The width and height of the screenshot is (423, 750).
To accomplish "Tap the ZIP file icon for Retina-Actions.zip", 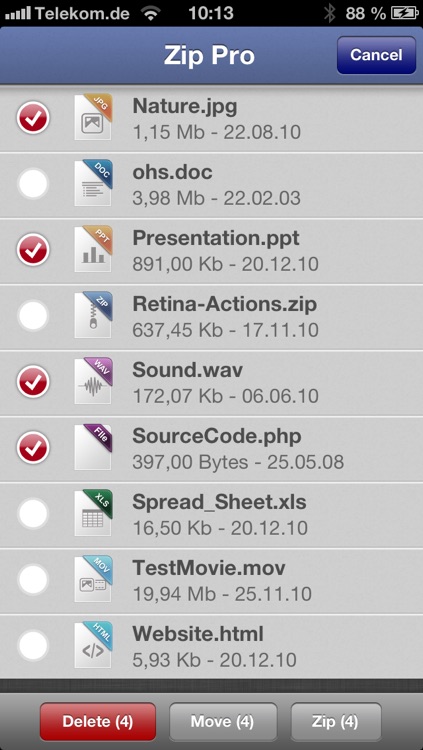I will [93, 315].
